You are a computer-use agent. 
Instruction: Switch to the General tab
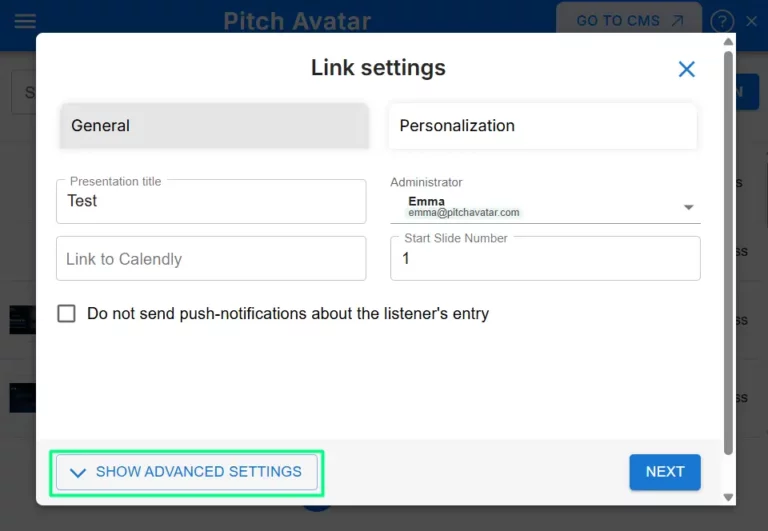click(214, 126)
